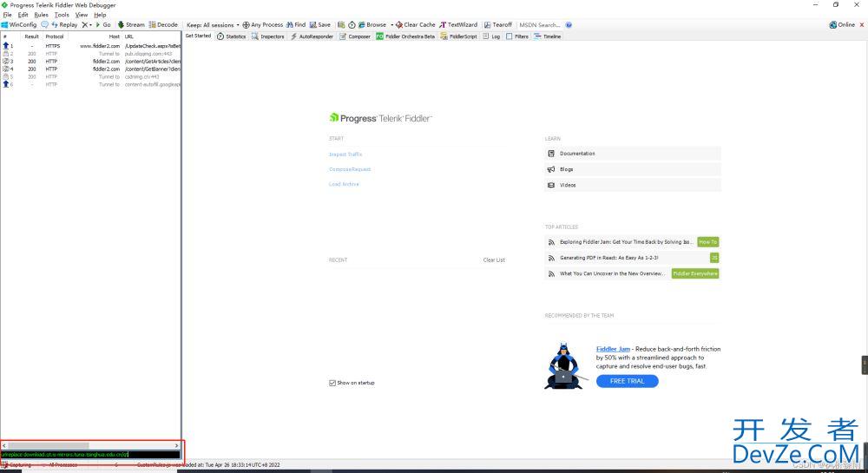Open the TextWizard tool
The width and height of the screenshot is (868, 473).
point(458,25)
